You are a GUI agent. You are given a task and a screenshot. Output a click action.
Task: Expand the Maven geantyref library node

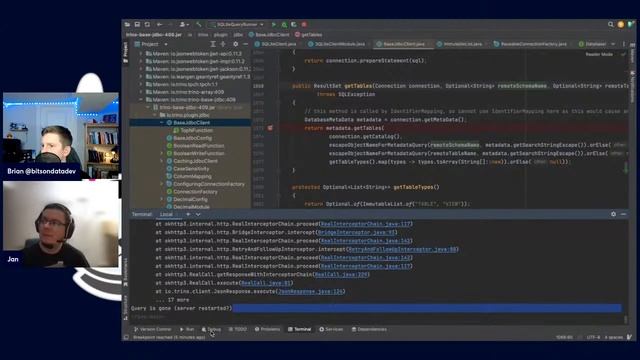(141, 77)
